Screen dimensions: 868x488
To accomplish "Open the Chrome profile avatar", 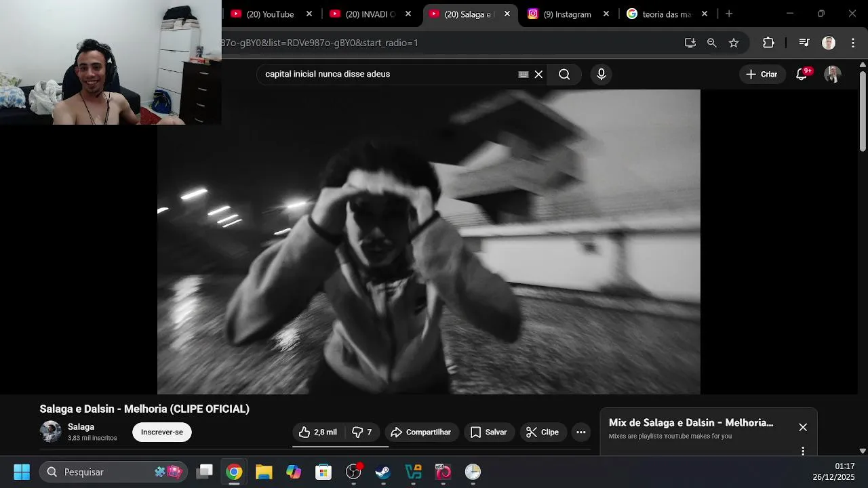I will coord(829,43).
